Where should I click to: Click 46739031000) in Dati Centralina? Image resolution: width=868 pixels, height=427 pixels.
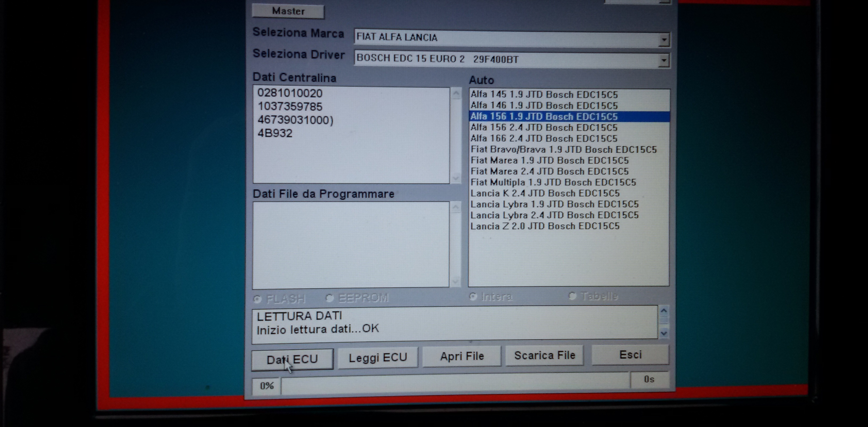(295, 120)
